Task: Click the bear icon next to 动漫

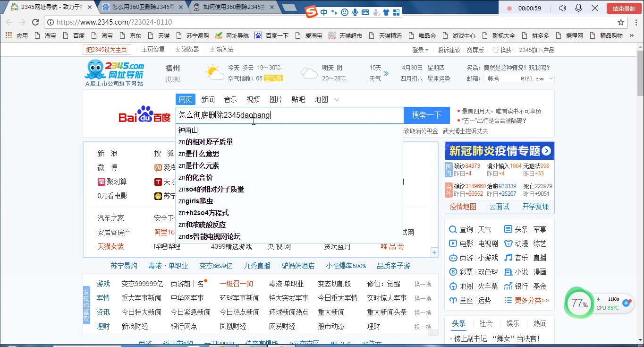Action: (x=508, y=243)
